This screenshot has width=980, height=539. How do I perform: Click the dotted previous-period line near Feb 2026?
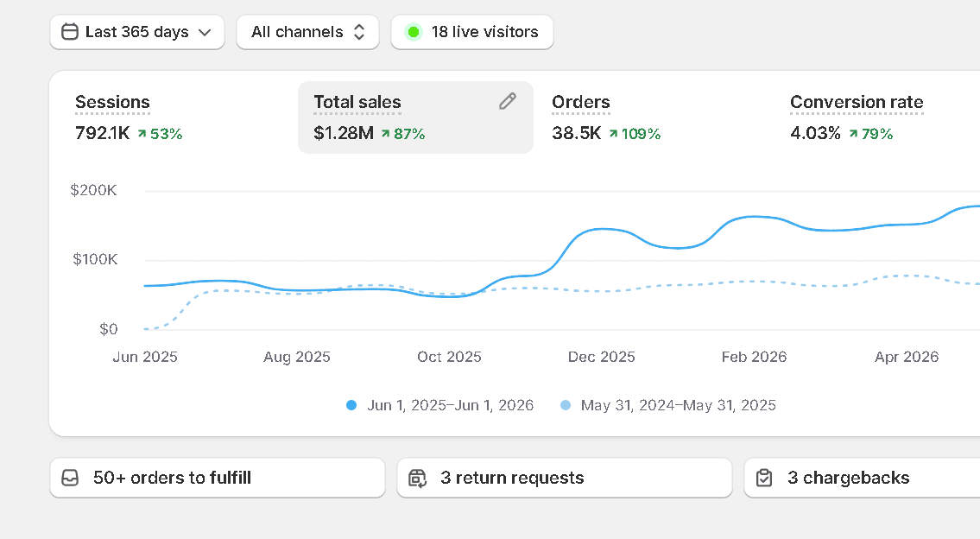755,282
